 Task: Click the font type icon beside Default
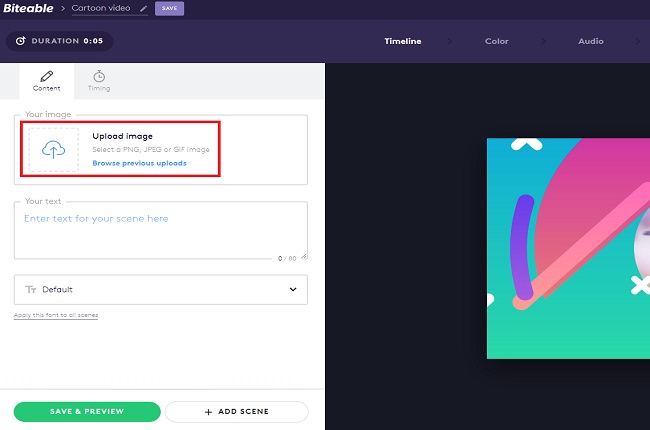click(x=30, y=290)
